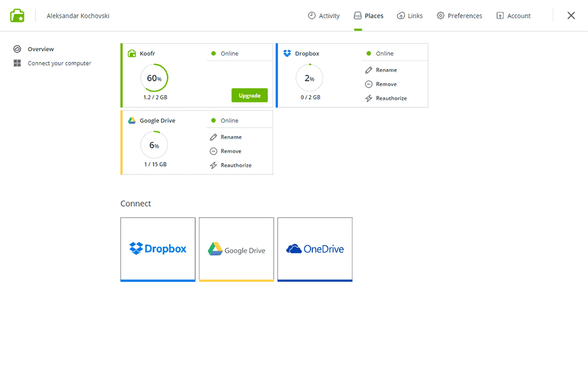Click Dropbox Remove minus icon
Viewport: 588px width, 366px height.
point(368,84)
